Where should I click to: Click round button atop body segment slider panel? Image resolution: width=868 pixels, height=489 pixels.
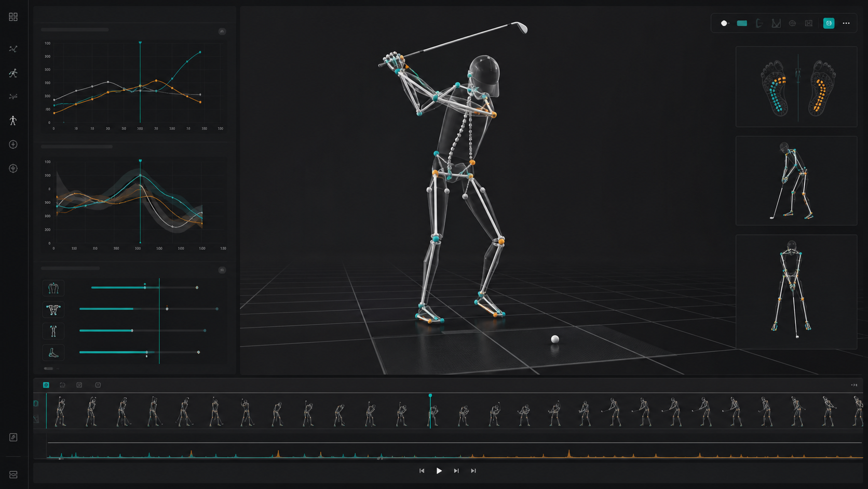pos(222,270)
